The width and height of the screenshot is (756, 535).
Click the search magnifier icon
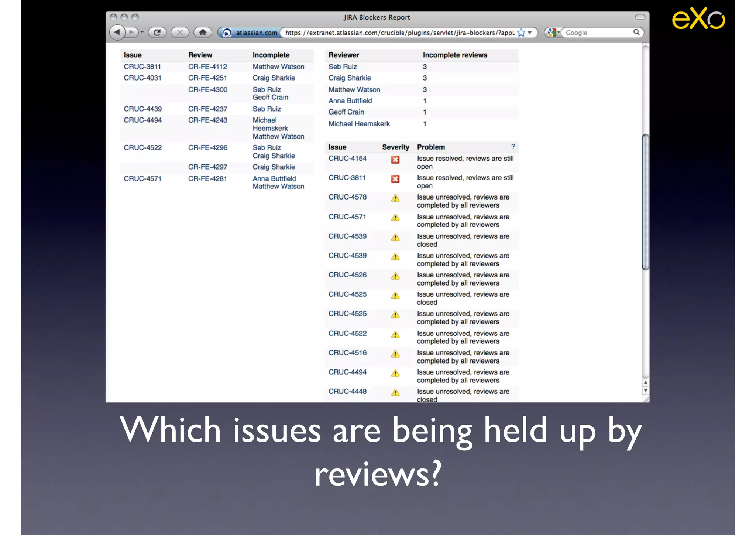(636, 32)
